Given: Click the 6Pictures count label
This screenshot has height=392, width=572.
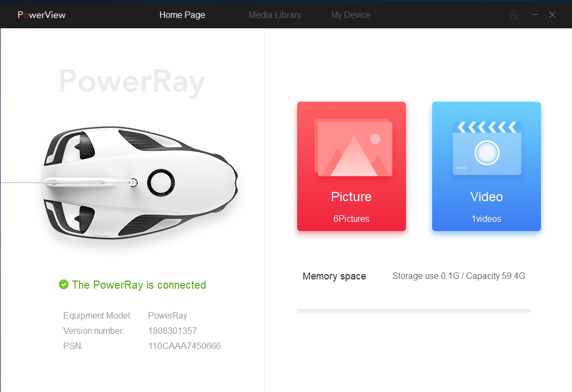Looking at the screenshot, I should (x=351, y=219).
